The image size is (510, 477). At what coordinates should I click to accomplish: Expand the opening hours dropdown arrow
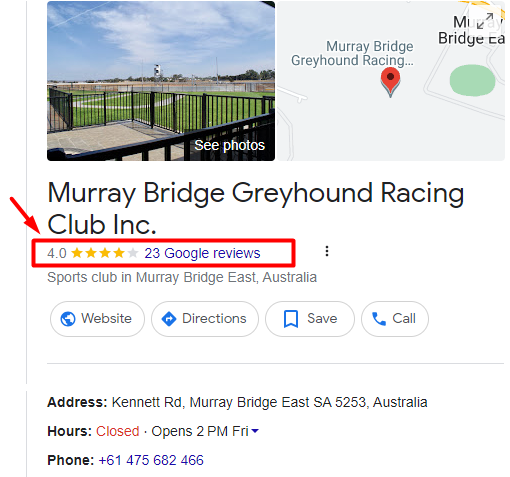click(255, 431)
